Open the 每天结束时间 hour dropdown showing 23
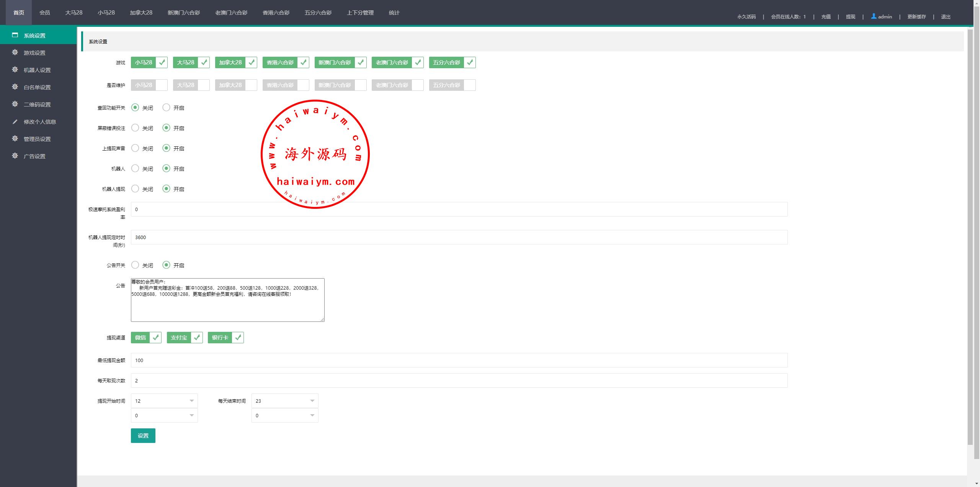 (285, 401)
